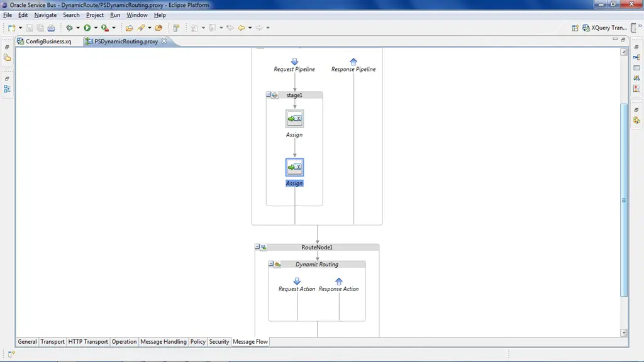
Task: Click the Forward arrow icon
Action: 259,28
